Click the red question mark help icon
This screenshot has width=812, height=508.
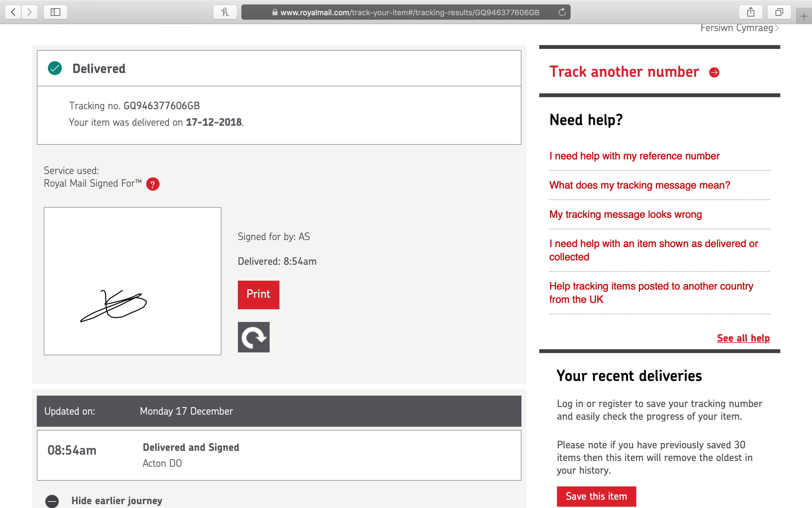pyautogui.click(x=153, y=184)
